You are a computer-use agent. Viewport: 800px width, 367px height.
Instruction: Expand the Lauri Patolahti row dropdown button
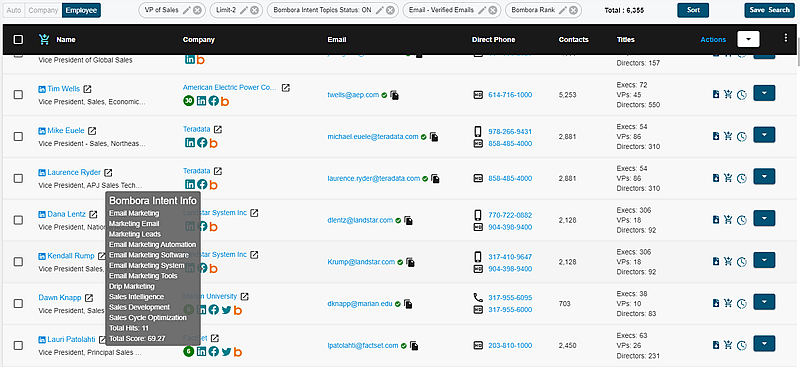click(x=764, y=344)
